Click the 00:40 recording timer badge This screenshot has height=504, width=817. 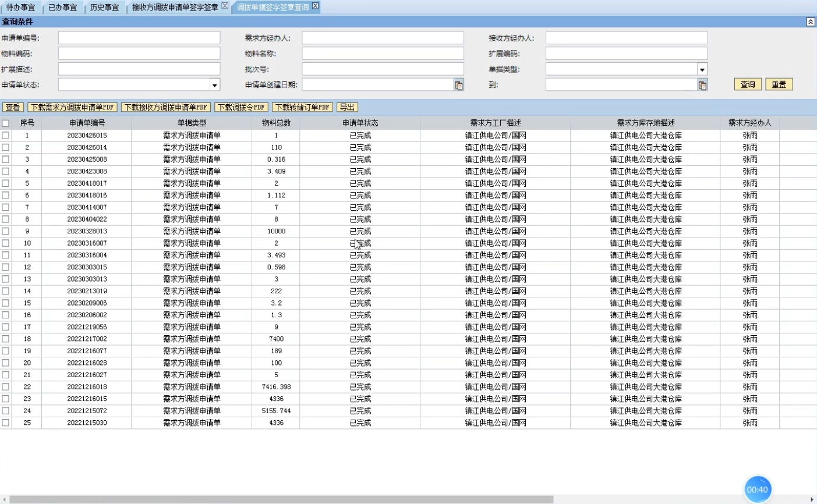click(x=757, y=489)
